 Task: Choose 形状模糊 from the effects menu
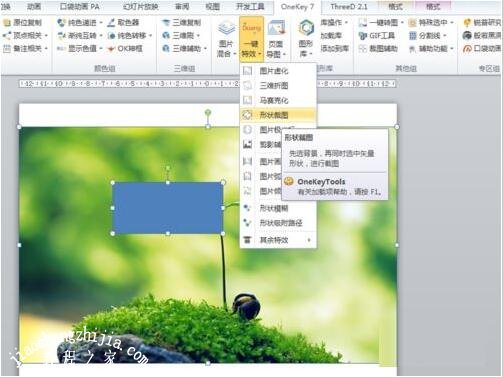[278, 208]
